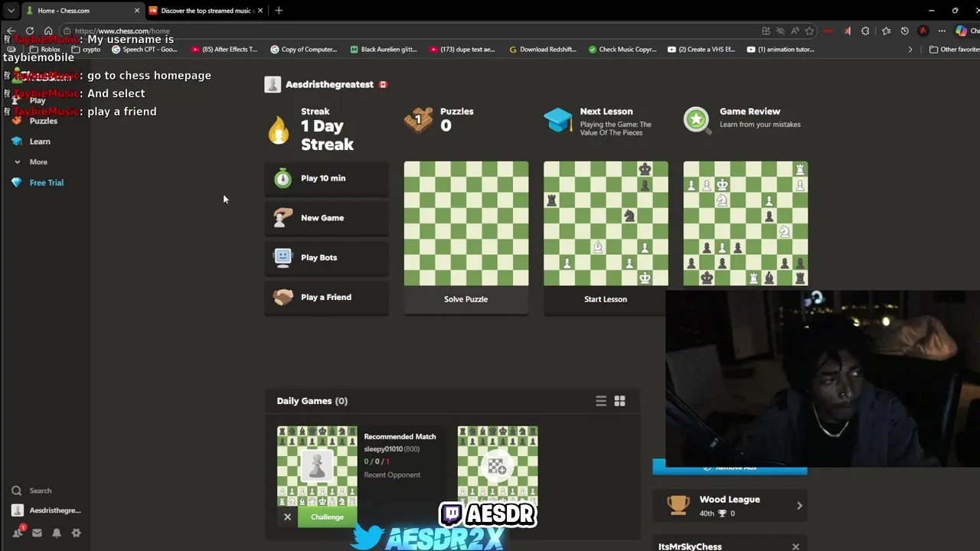The height and width of the screenshot is (551, 980).
Task: Open the Check Music Copyr... bookmark
Action: point(622,50)
